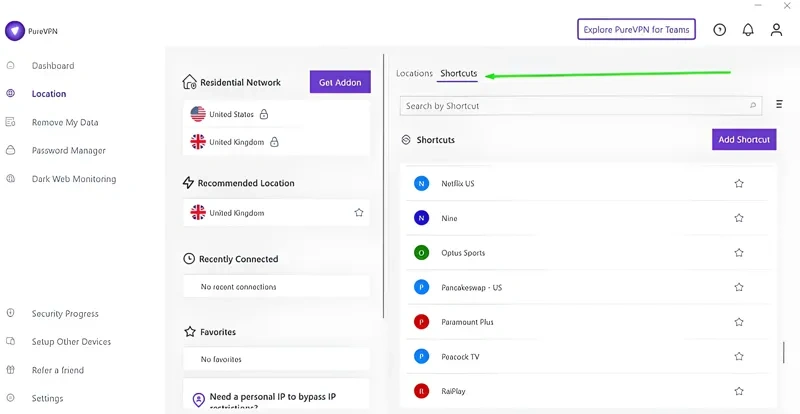Viewport: 800px width, 414px height.
Task: Click the Need a personal IP prompt text
Action: 272,401
